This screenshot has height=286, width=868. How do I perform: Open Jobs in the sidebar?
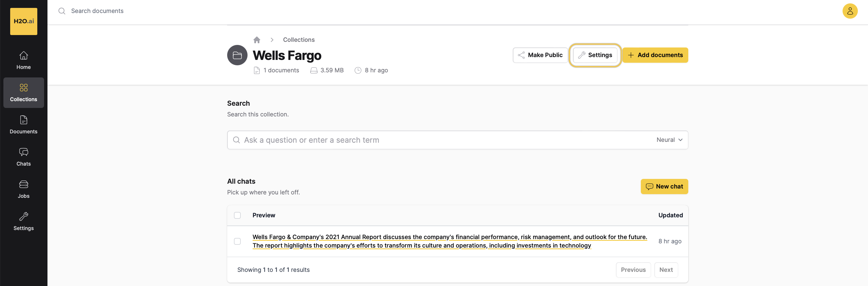pyautogui.click(x=23, y=189)
